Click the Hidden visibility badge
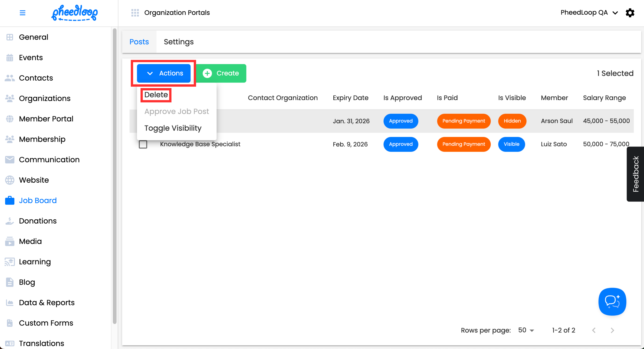 (512, 121)
